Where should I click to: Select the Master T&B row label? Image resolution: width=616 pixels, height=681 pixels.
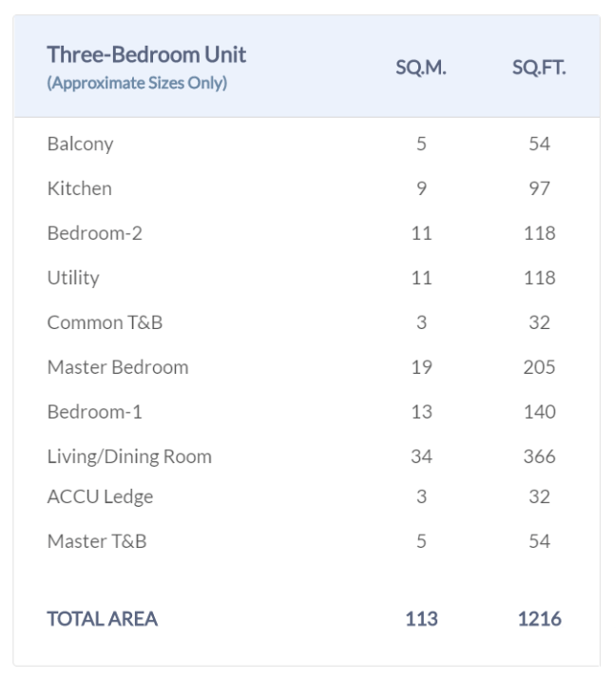click(x=97, y=541)
